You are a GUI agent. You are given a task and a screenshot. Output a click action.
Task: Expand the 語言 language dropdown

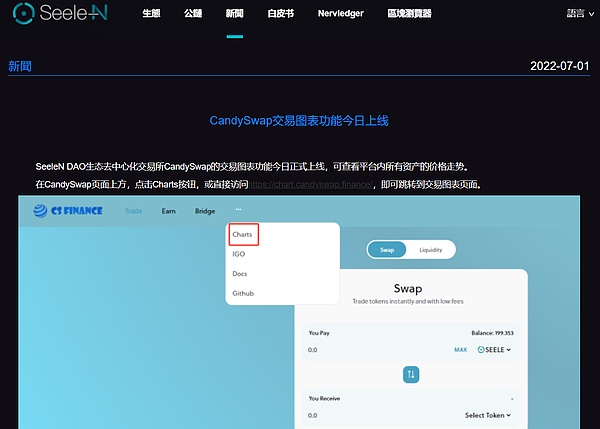580,13
